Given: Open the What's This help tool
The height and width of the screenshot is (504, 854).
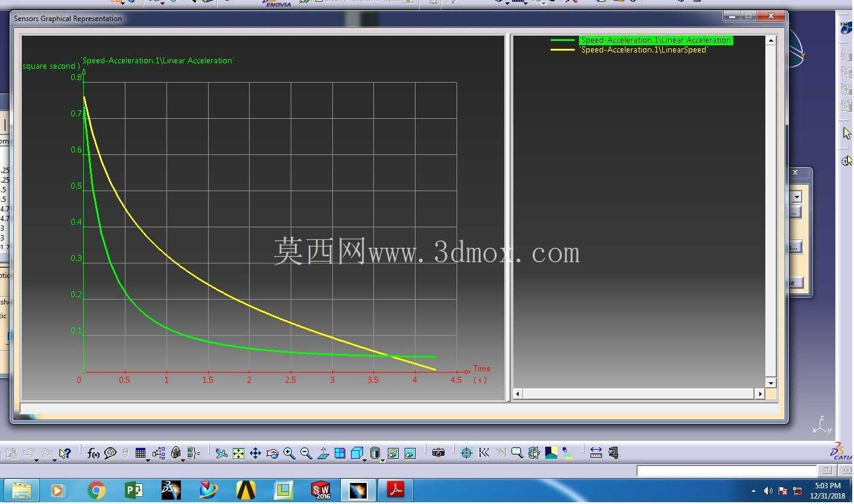Looking at the screenshot, I should point(65,453).
